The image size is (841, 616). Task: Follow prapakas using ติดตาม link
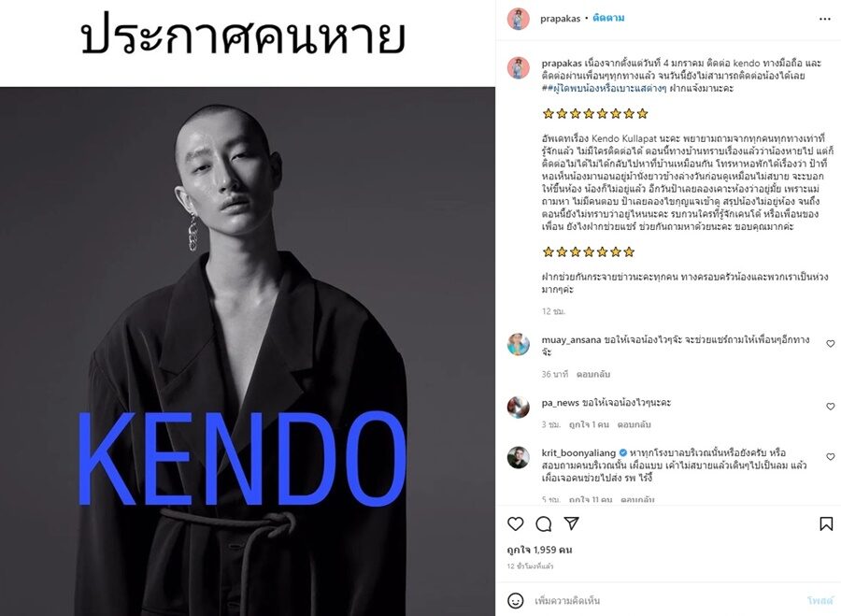(x=608, y=19)
